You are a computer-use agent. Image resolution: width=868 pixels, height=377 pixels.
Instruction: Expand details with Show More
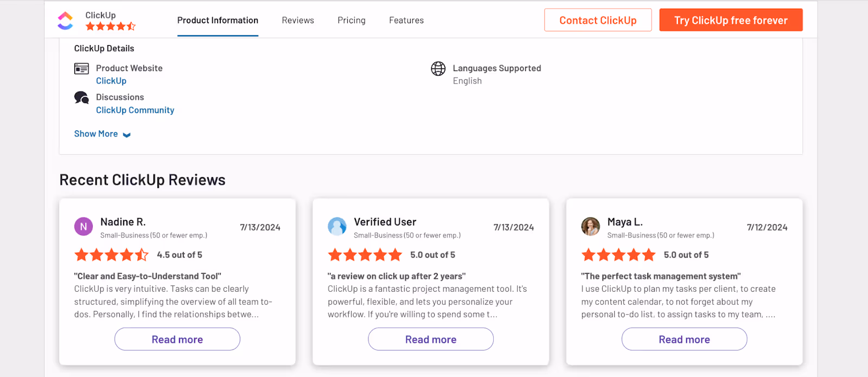coord(102,134)
